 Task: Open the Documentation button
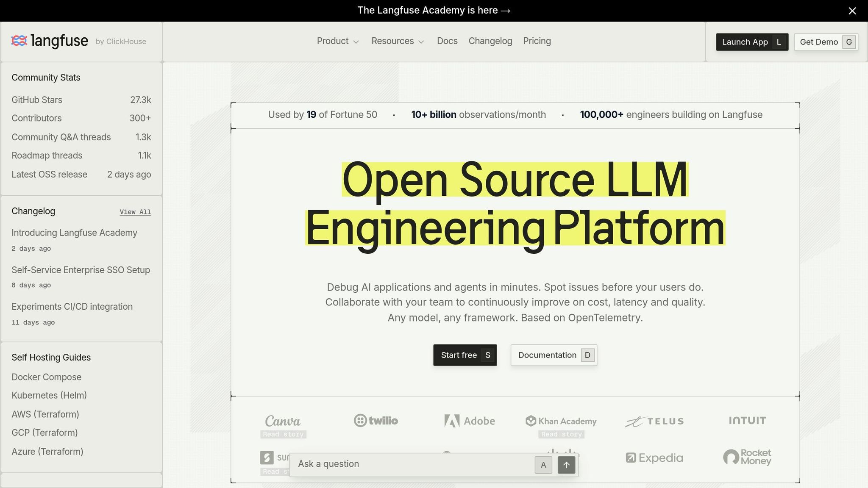tap(554, 355)
